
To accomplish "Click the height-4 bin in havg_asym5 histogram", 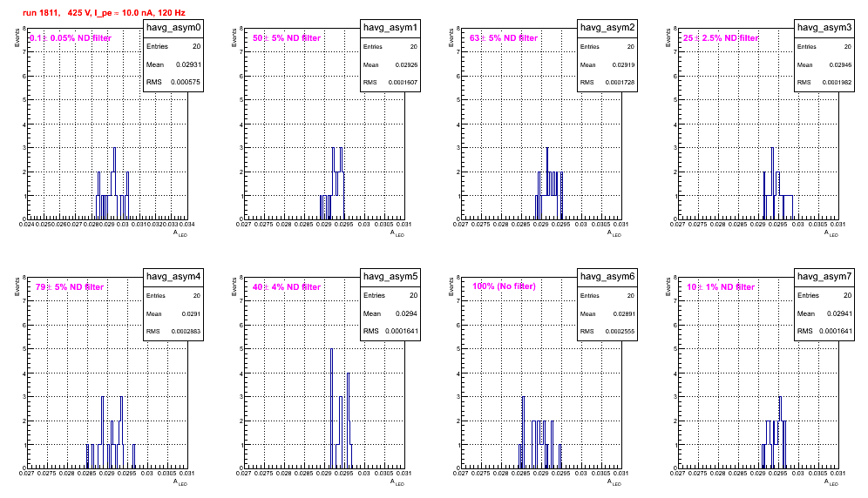I will 349,421.
